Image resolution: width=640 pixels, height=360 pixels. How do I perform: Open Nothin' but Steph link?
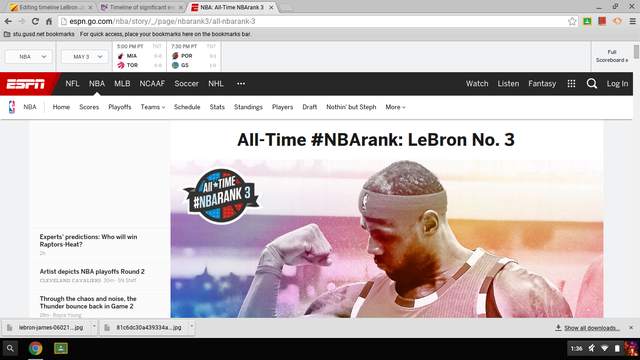[x=351, y=107]
